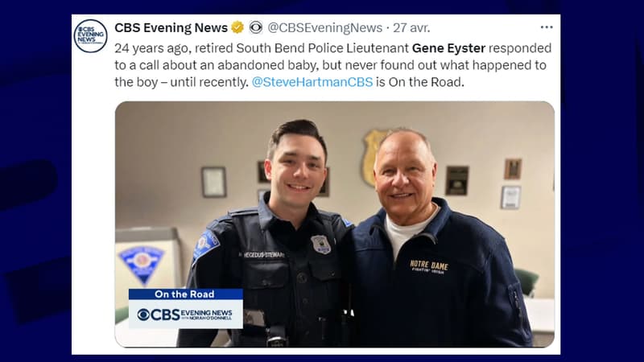
Task: Click the white framed certificate left of officer
Action: pyautogui.click(x=213, y=182)
